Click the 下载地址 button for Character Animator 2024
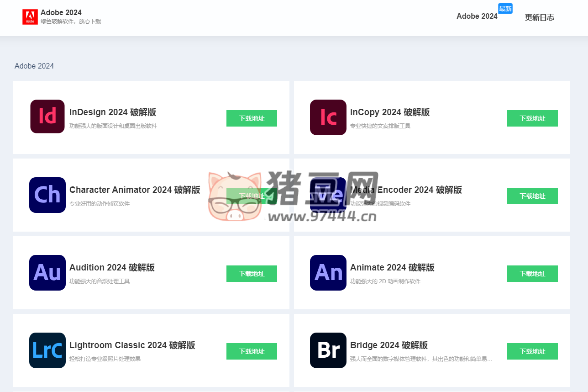The image size is (588, 392). pyautogui.click(x=252, y=196)
